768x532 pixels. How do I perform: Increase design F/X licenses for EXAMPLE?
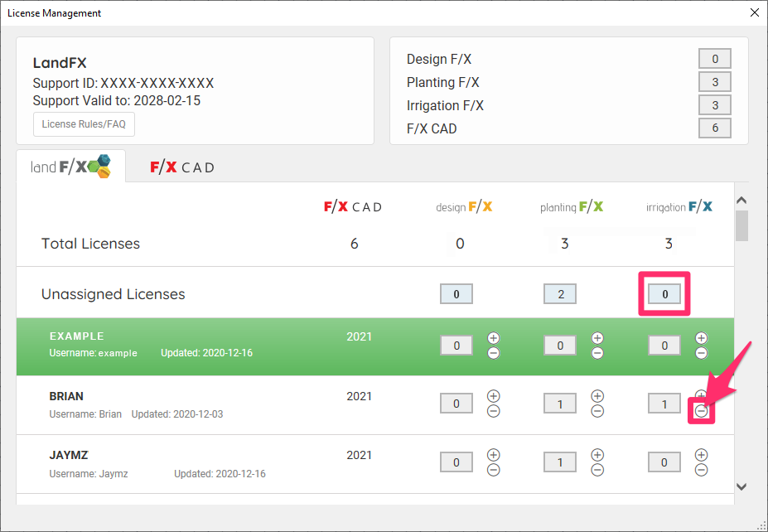[x=493, y=338]
